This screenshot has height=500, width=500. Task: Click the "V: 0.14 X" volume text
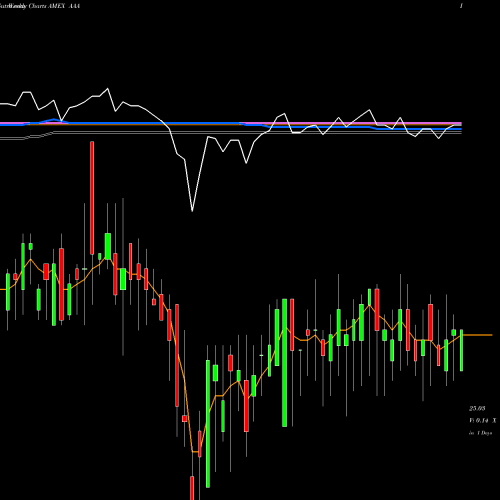pos(483,421)
